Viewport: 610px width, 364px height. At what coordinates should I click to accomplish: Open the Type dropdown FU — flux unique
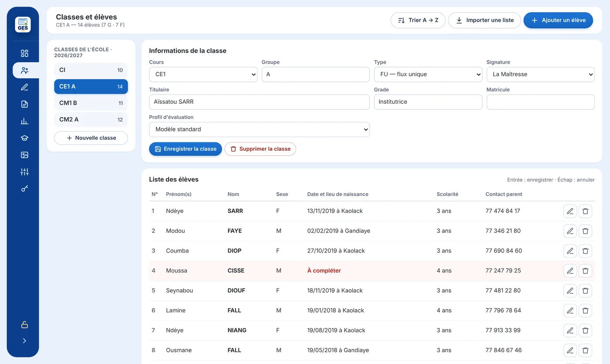click(x=428, y=74)
